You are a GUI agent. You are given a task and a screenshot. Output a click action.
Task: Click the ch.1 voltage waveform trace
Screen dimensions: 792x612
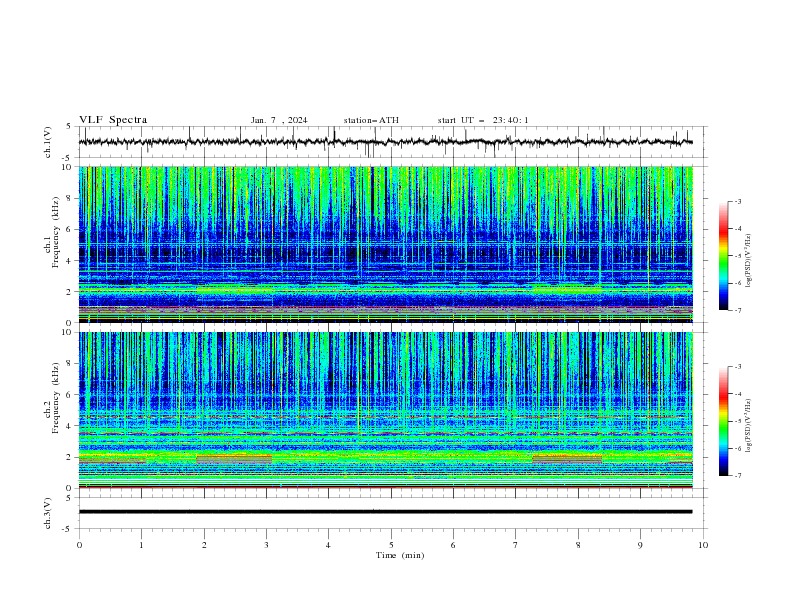tap(385, 142)
